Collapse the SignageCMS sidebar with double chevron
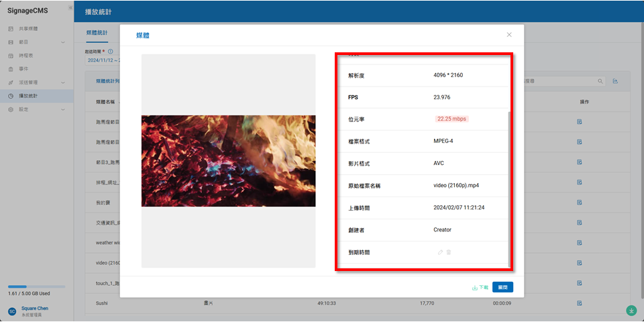This screenshot has width=644, height=322. point(70,8)
